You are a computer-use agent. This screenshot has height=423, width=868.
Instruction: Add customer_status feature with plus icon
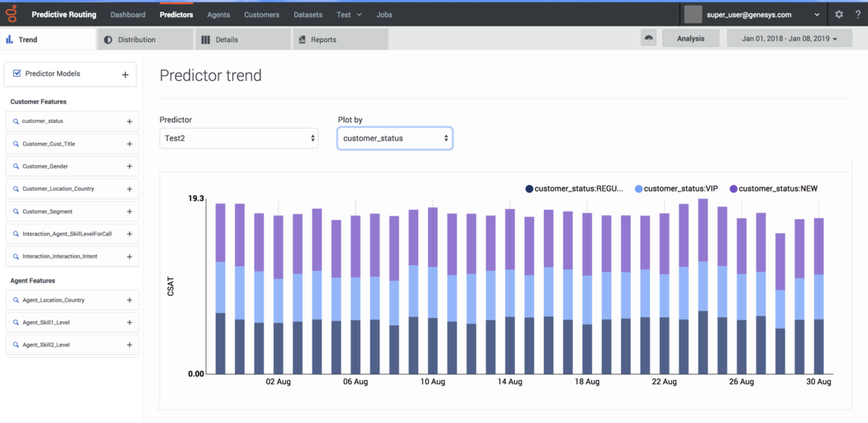(130, 121)
